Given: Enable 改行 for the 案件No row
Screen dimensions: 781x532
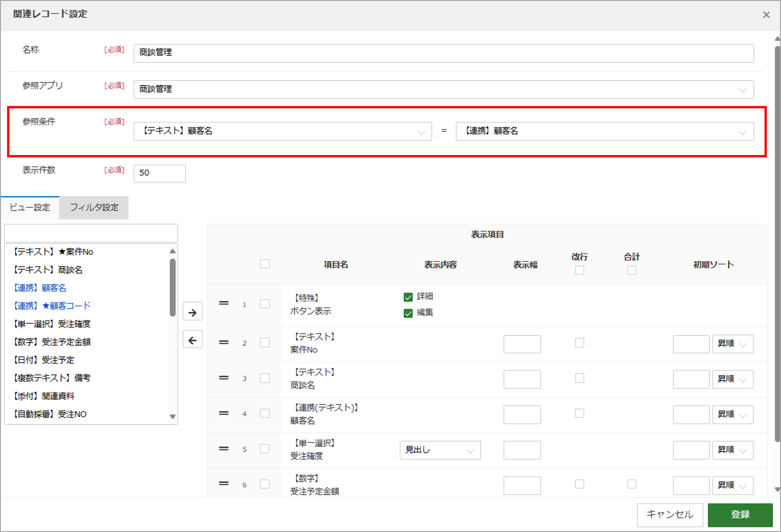Looking at the screenshot, I should pos(580,343).
